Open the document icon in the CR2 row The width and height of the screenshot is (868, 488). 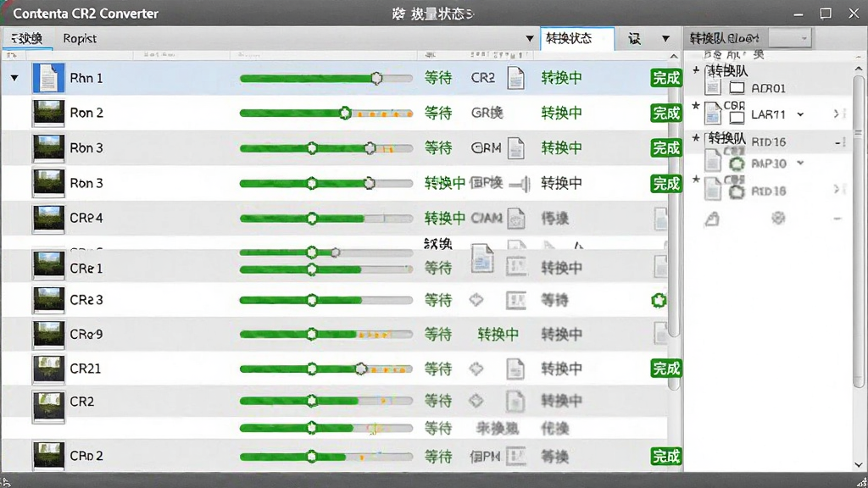(x=515, y=401)
